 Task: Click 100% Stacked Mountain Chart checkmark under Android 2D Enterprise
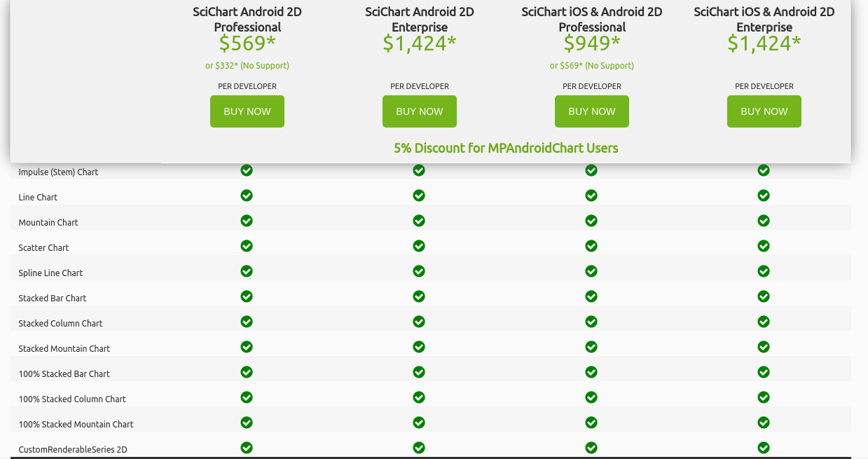pyautogui.click(x=419, y=423)
